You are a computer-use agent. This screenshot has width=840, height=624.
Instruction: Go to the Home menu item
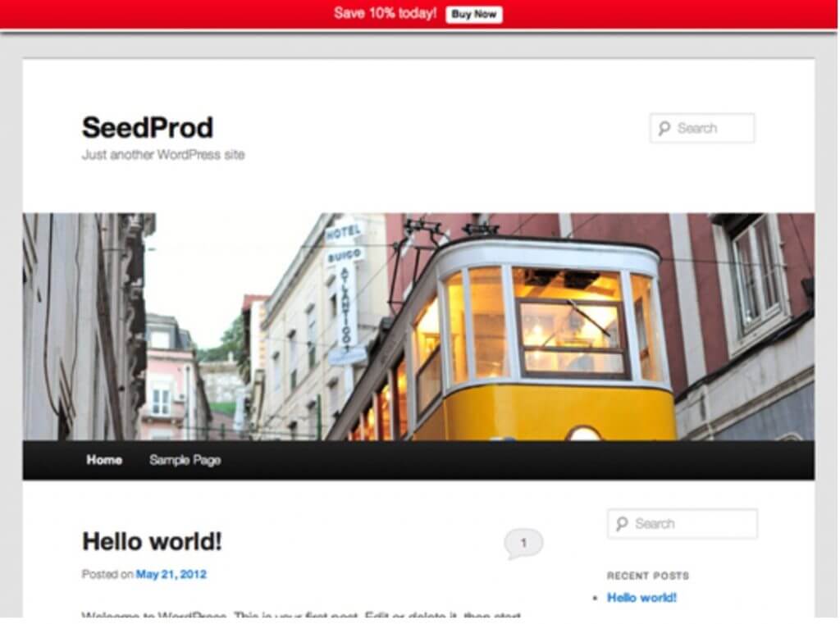coord(104,460)
